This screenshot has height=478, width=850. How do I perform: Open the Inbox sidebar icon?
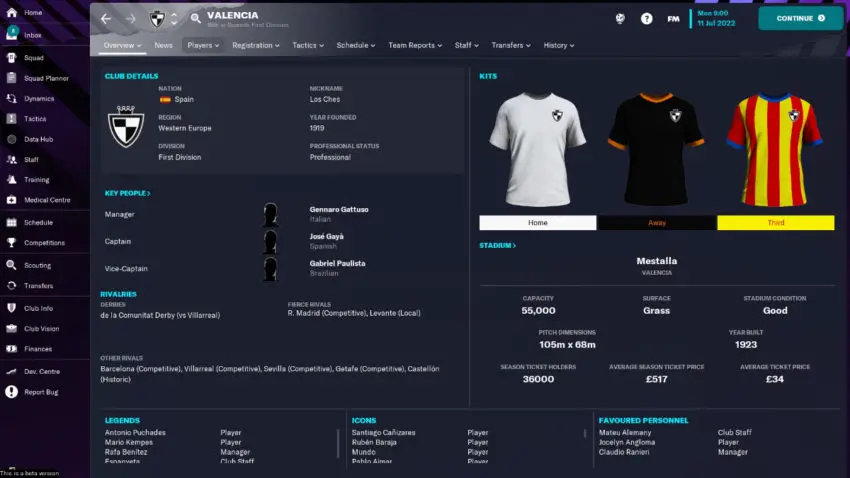[11, 34]
